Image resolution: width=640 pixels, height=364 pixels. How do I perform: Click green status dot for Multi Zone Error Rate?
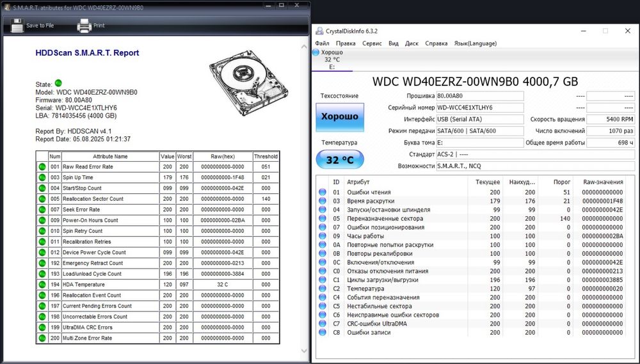click(42, 338)
